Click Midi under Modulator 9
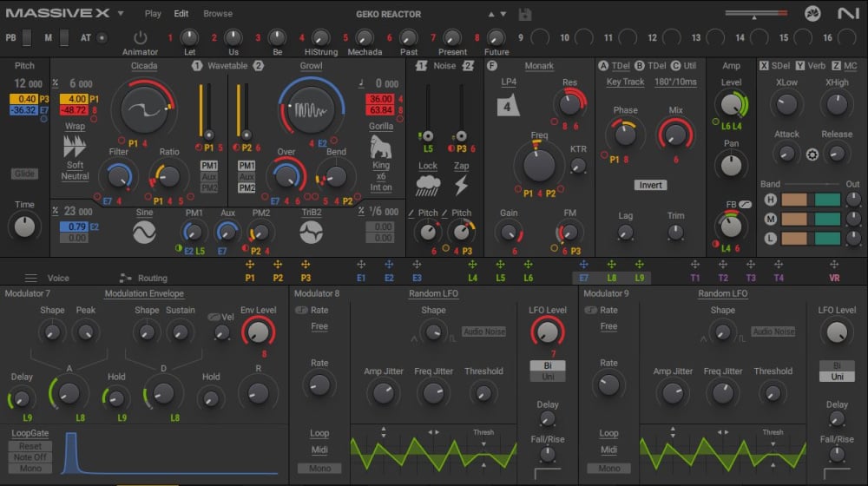868x486 pixels. (609, 450)
